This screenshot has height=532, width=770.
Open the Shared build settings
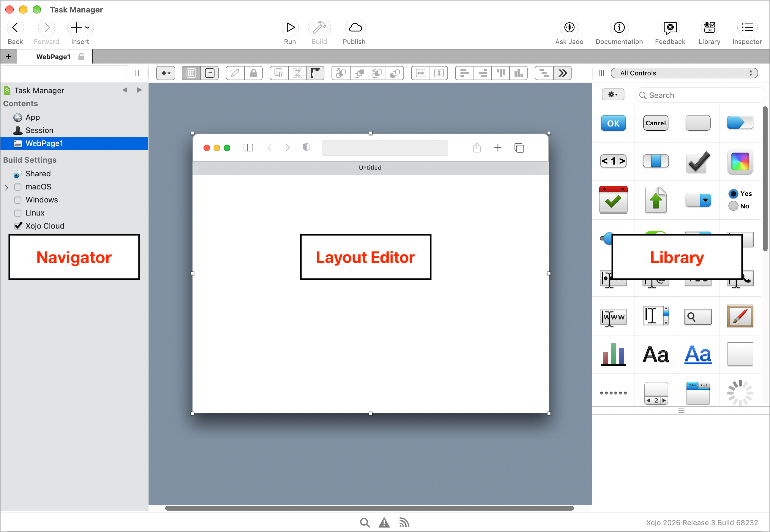pos(38,174)
